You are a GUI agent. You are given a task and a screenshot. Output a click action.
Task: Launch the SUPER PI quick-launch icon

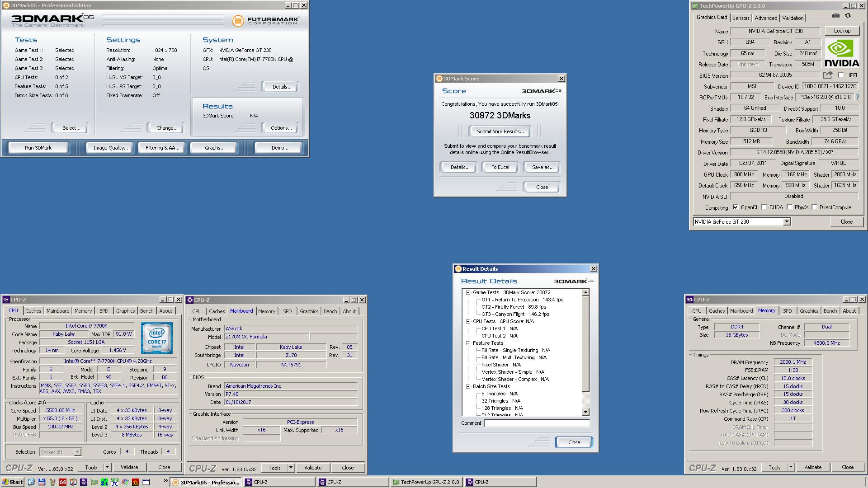[x=114, y=482]
